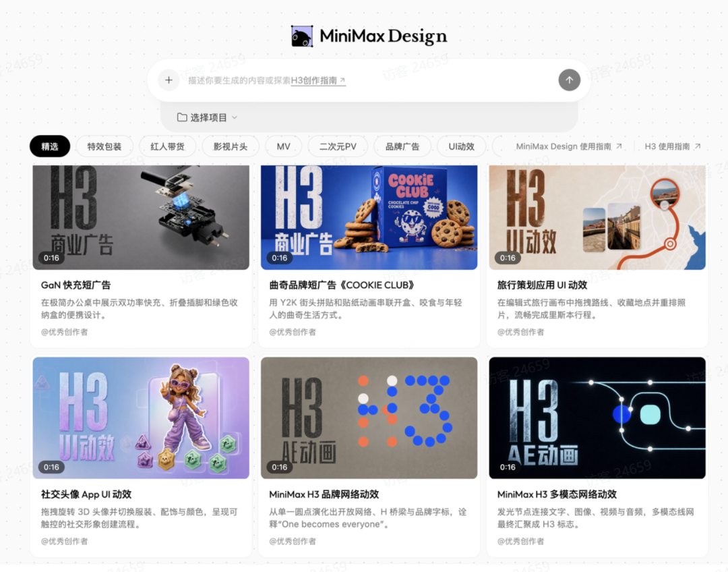The height and width of the screenshot is (572, 728).
Task: Click @优秀创作者 under 多模态网络动效 card
Action: pos(521,541)
